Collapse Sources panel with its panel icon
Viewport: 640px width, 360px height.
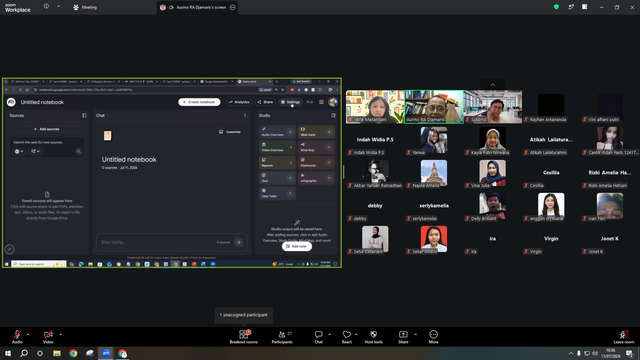[x=84, y=116]
